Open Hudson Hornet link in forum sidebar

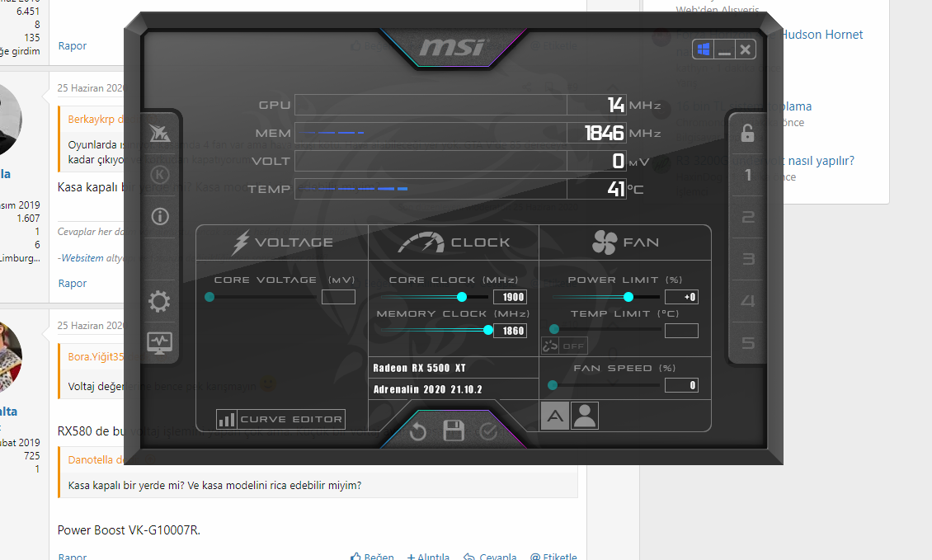pyautogui.click(x=821, y=35)
